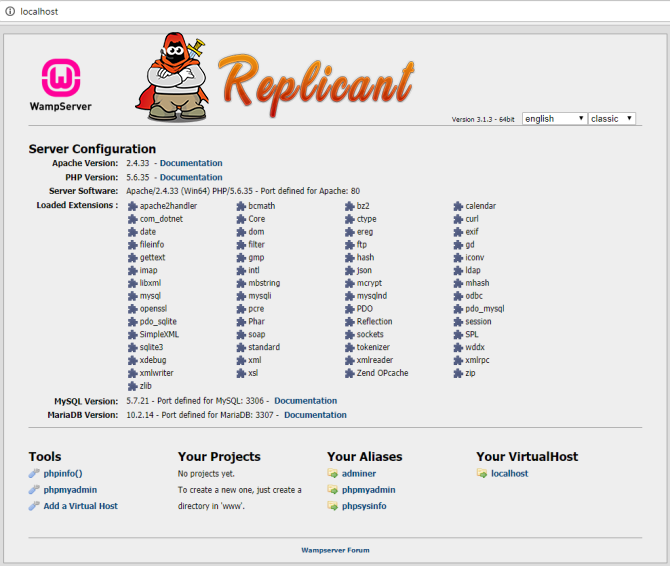This screenshot has height=566, width=670.
Task: Click folder icon beside localhost VirtualHost
Action: click(x=482, y=473)
